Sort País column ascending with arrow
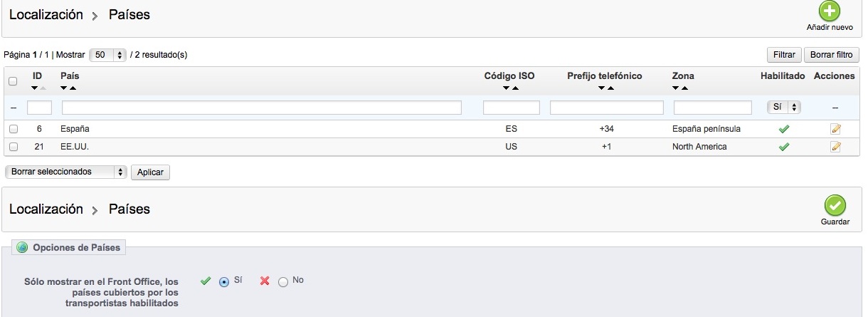The image size is (868, 317). tap(73, 88)
